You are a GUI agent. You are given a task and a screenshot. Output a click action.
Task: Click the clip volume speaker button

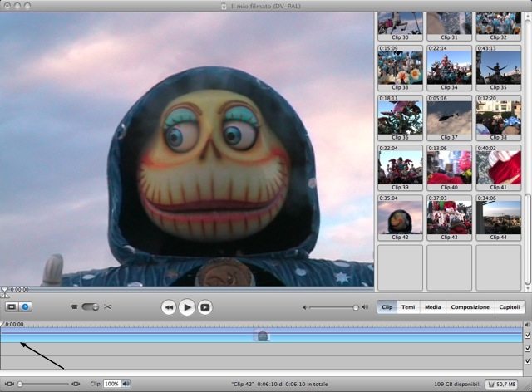click(x=126, y=384)
